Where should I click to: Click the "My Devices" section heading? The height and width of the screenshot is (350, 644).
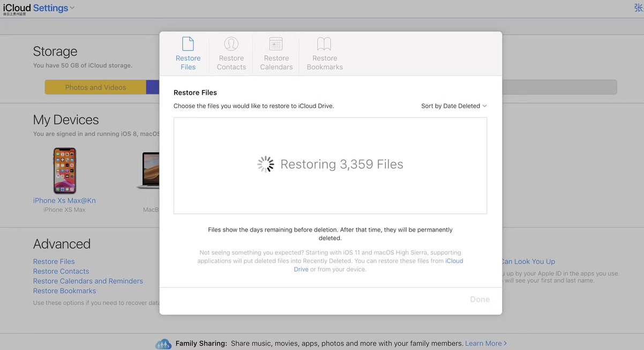pos(66,120)
